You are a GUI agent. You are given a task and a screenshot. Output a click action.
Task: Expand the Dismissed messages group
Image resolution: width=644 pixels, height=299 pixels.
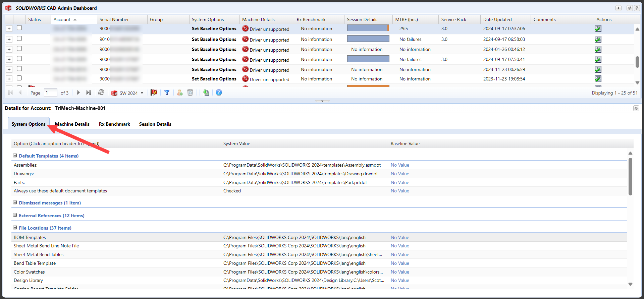click(x=15, y=202)
